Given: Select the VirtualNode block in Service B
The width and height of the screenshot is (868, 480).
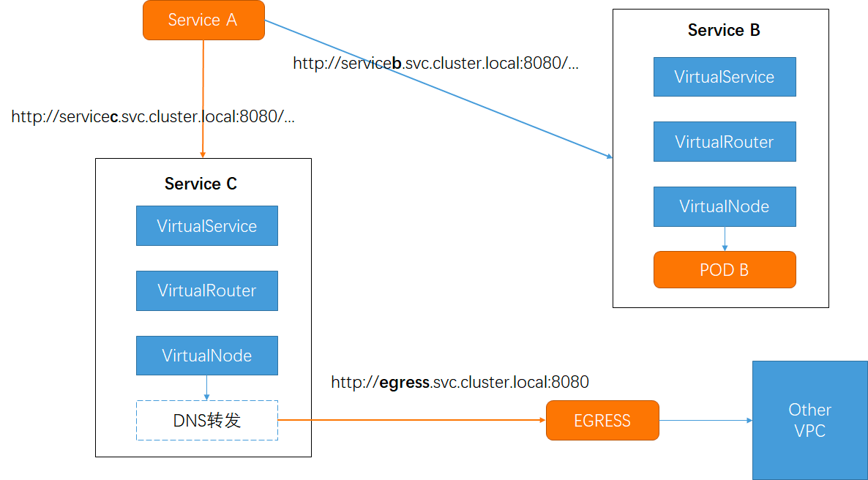Looking at the screenshot, I should point(725,206).
